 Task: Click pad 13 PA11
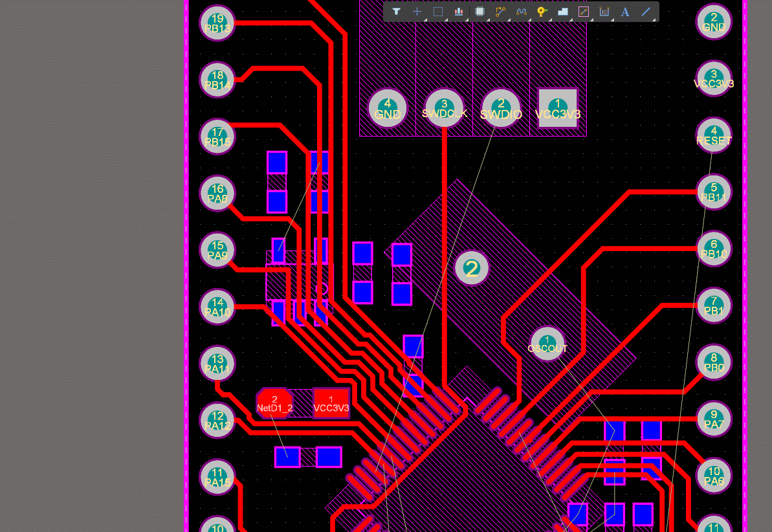coord(217,364)
